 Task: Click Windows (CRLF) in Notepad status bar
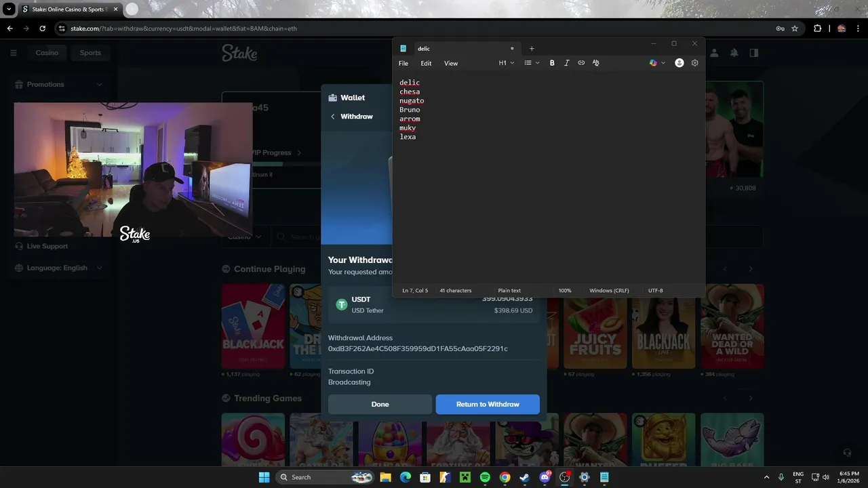tap(609, 291)
